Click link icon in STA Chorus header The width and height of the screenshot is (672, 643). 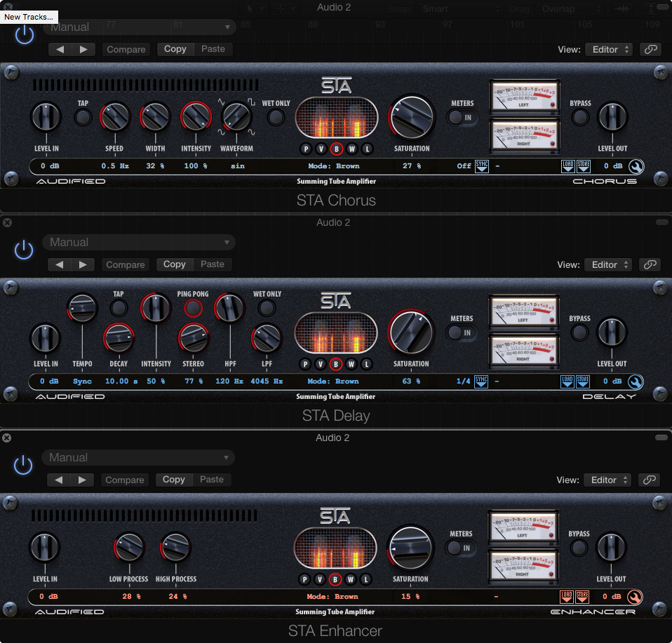point(650,49)
